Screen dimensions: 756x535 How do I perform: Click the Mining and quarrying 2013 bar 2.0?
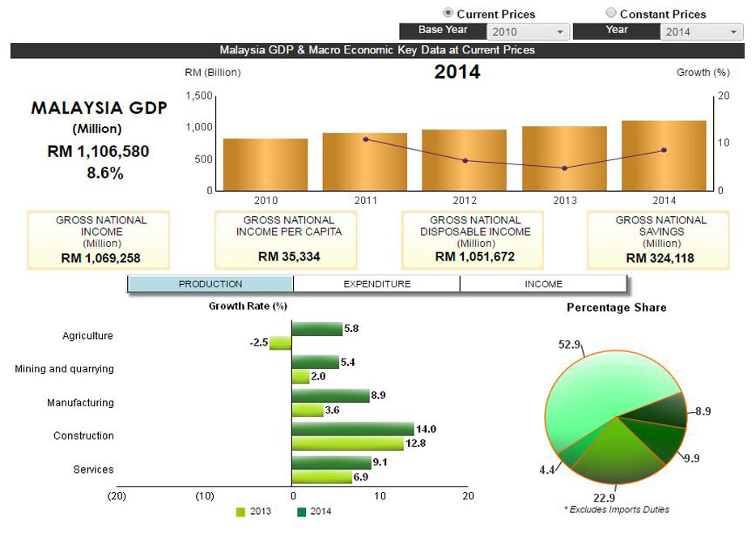(x=301, y=376)
